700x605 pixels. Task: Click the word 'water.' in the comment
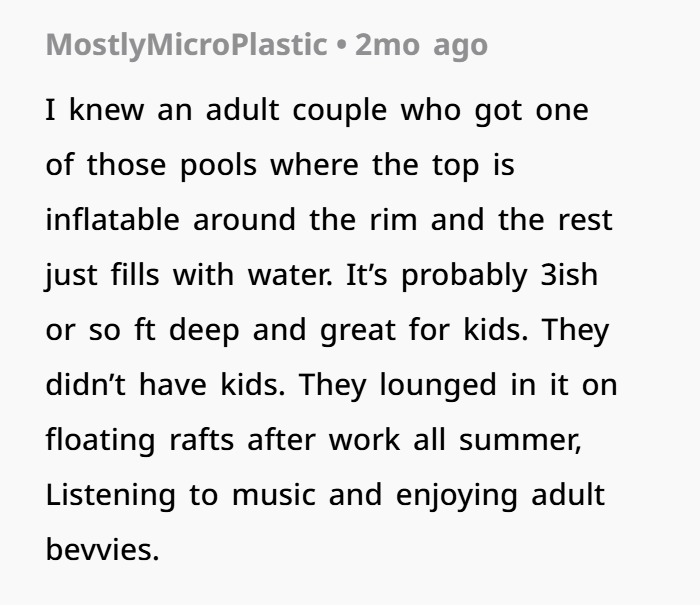290,275
